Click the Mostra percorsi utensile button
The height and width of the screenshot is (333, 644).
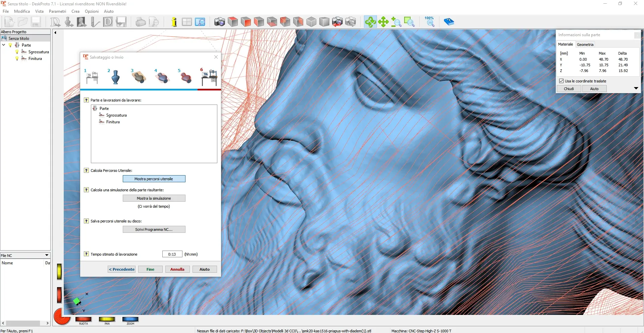[154, 179]
